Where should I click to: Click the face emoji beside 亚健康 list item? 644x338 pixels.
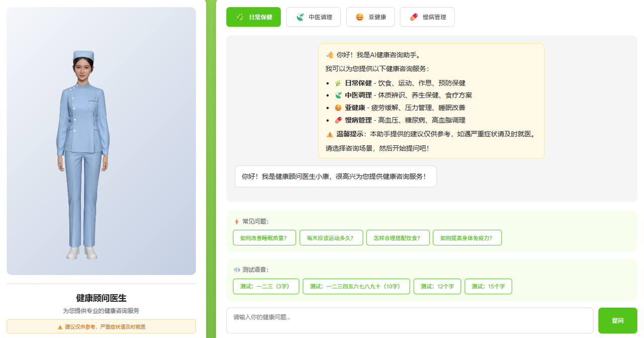[338, 108]
